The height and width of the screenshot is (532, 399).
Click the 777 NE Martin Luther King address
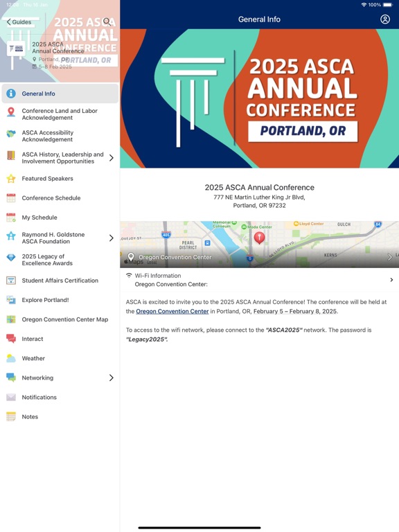[x=259, y=201]
